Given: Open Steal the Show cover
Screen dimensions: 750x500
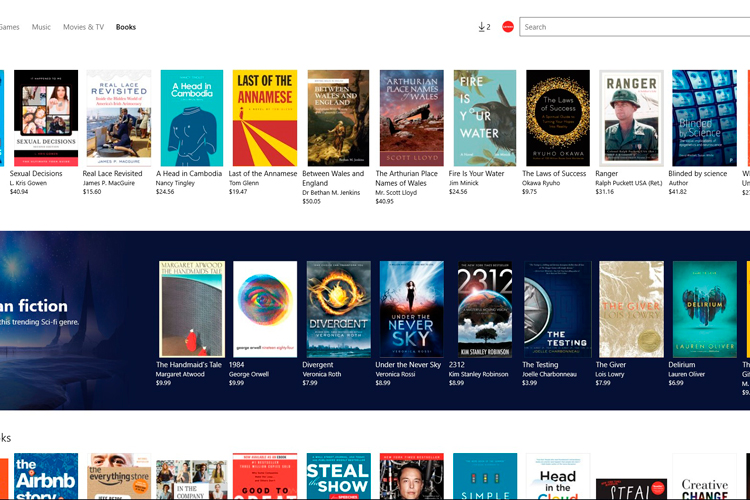Looking at the screenshot, I should [338, 477].
